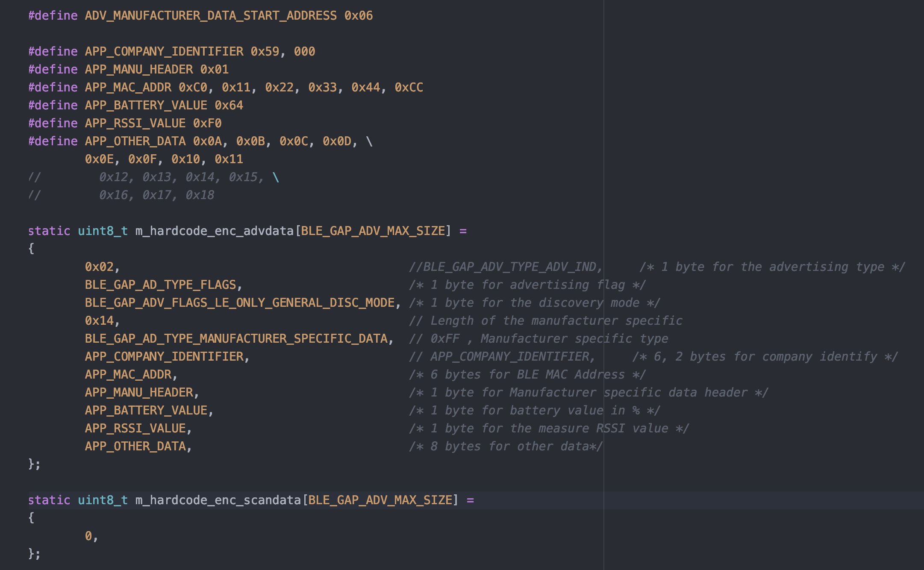Screen dimensions: 924x570
Task: Click BLE_GAP_ADV_FLAGS_LE_ONLY_GENERAL_DISC_MODE constant
Action: (239, 303)
